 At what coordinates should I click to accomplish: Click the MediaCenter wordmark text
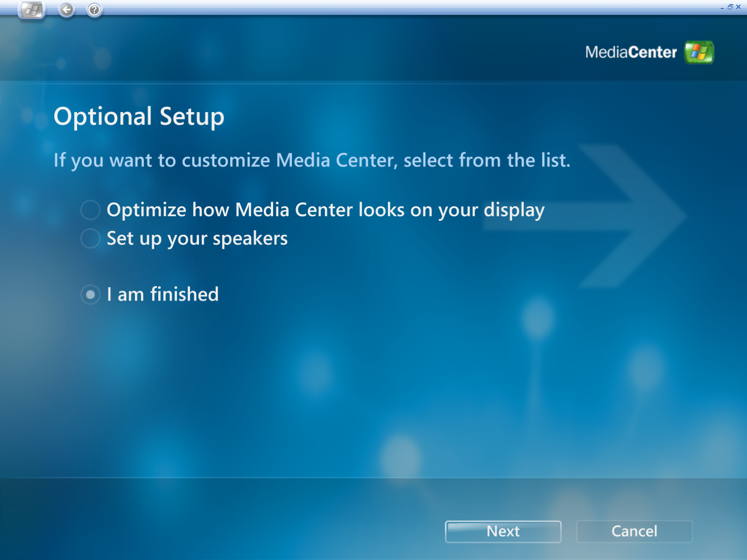point(631,52)
